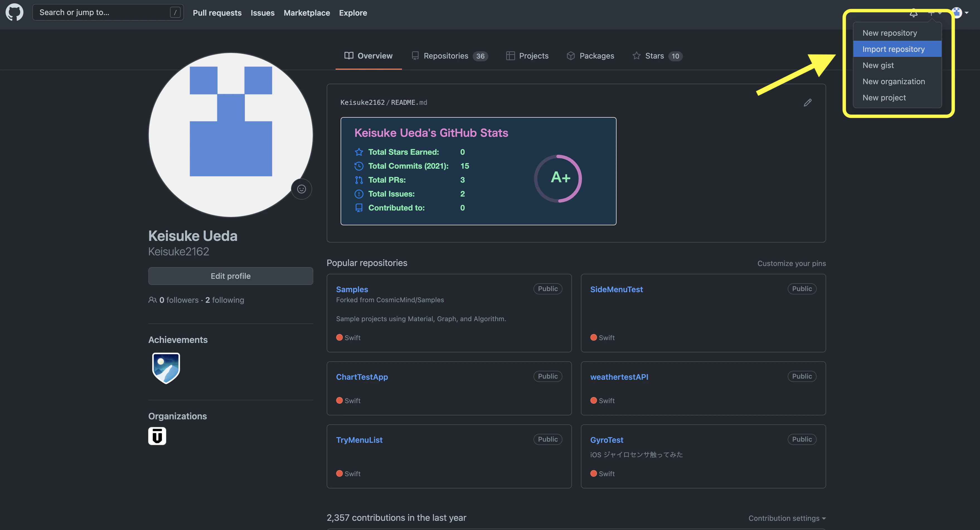This screenshot has height=530, width=980.
Task: Open the organization avatar icon
Action: pyautogui.click(x=157, y=436)
